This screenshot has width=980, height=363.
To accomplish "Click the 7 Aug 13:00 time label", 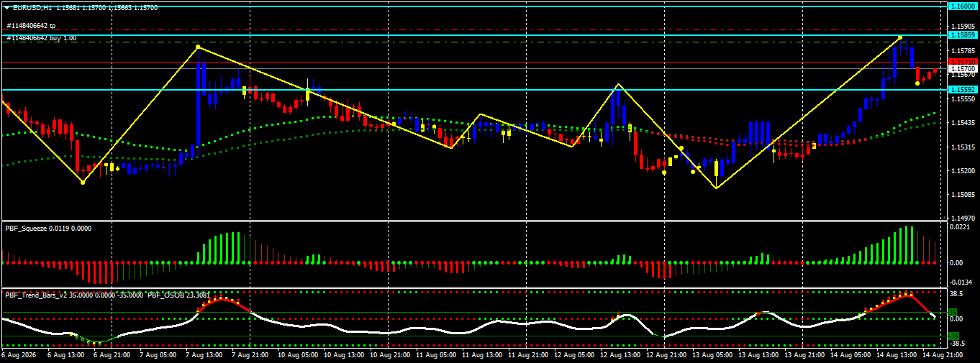I will pos(204,355).
